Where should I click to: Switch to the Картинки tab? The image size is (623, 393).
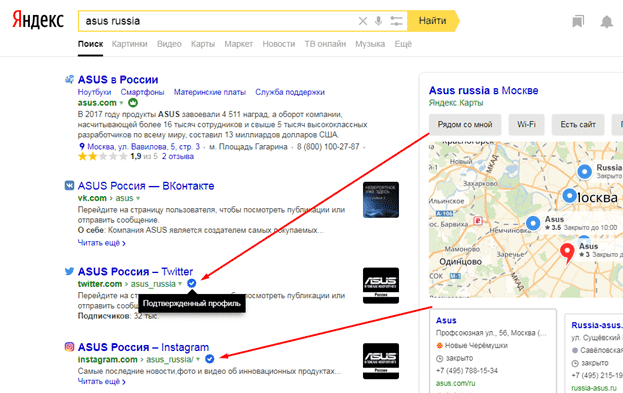(130, 44)
